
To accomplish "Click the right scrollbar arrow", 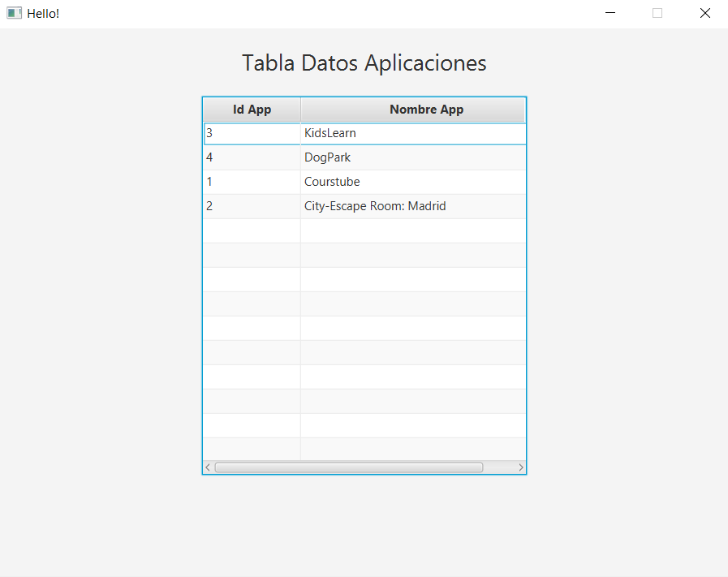I will click(521, 467).
